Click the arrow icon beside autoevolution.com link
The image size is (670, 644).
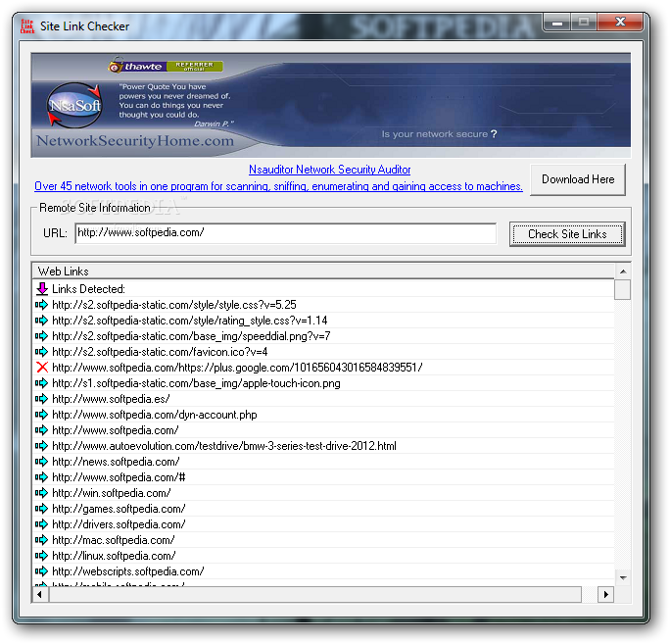pyautogui.click(x=41, y=446)
